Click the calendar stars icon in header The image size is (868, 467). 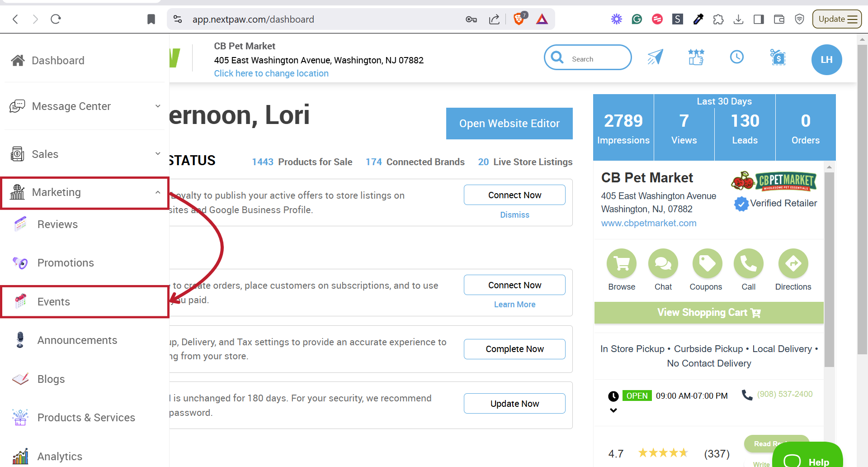696,57
